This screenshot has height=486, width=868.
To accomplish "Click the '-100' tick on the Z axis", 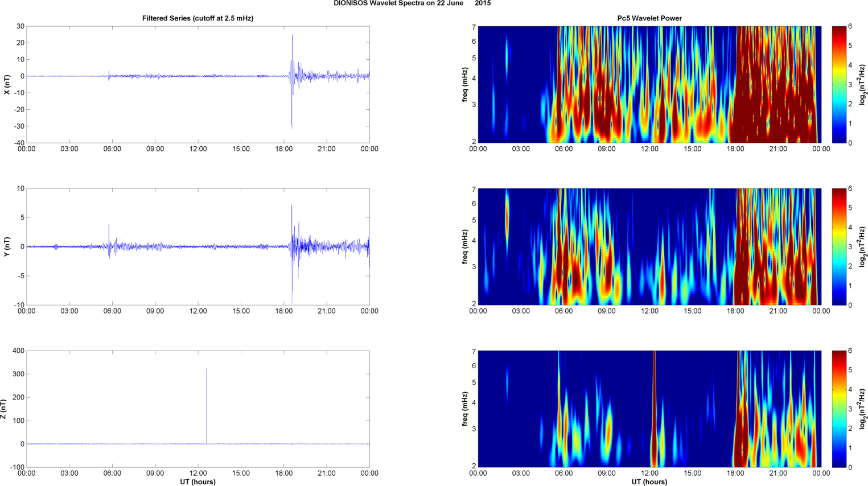I will (x=16, y=467).
